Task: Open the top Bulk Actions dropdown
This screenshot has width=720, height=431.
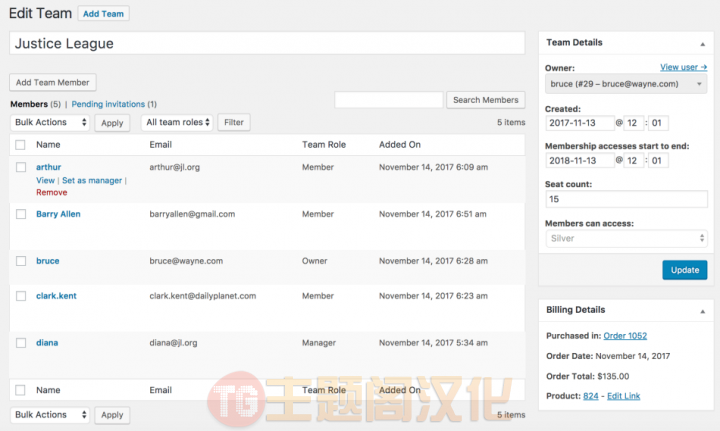Action: (x=50, y=122)
